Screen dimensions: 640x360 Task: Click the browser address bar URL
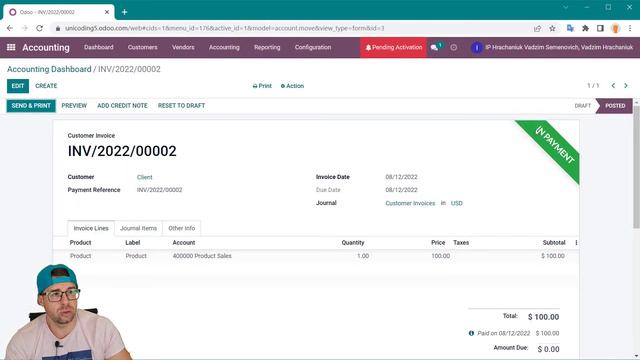[x=224, y=28]
